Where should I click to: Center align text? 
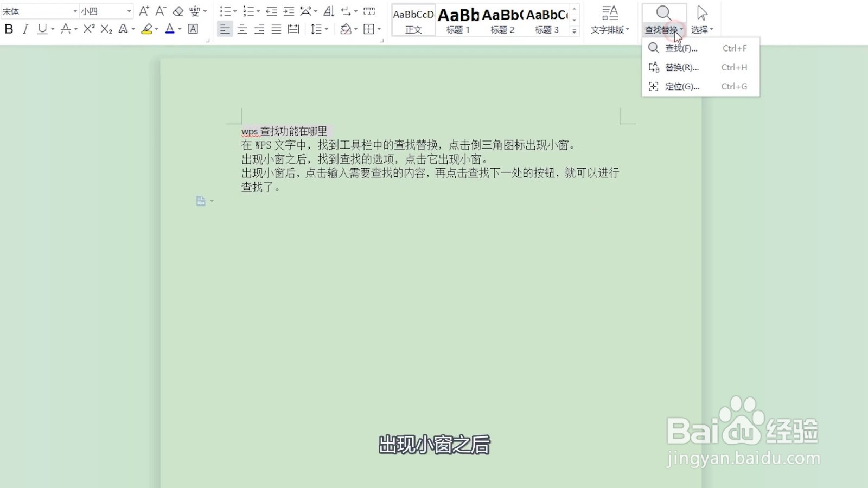click(x=242, y=29)
